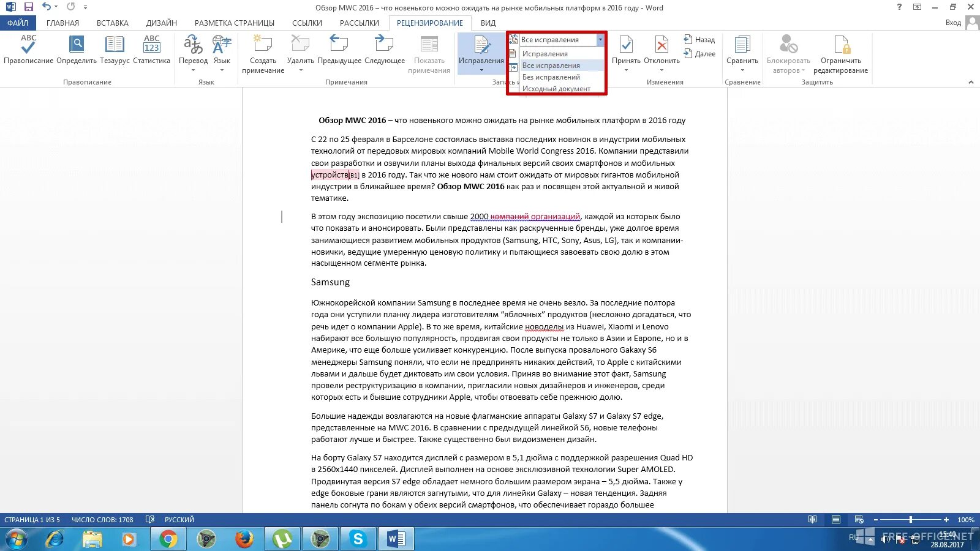The image size is (980, 551).
Task: Switch to the ДИЗАЙН tab
Action: pyautogui.click(x=162, y=23)
